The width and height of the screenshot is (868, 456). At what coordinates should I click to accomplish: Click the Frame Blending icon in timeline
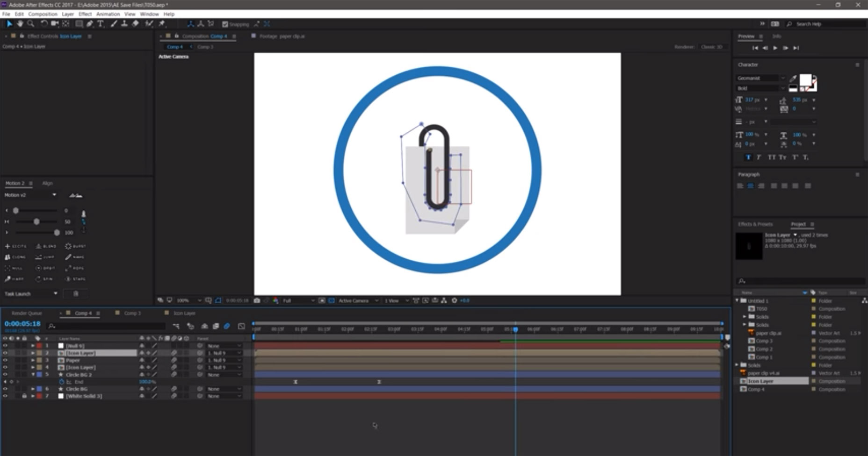pos(216,326)
